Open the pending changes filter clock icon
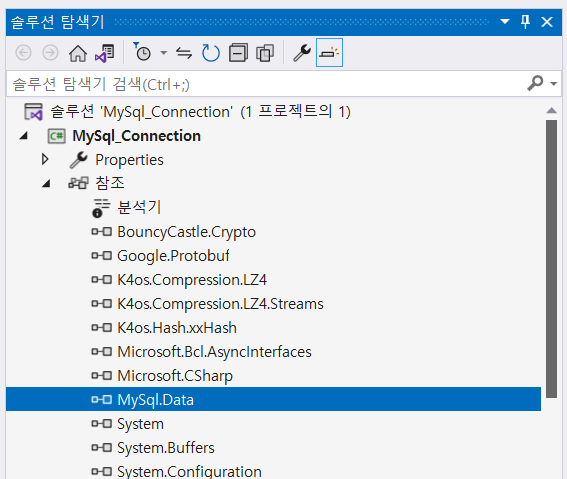Screen dimensions: 567x479 pos(142,52)
